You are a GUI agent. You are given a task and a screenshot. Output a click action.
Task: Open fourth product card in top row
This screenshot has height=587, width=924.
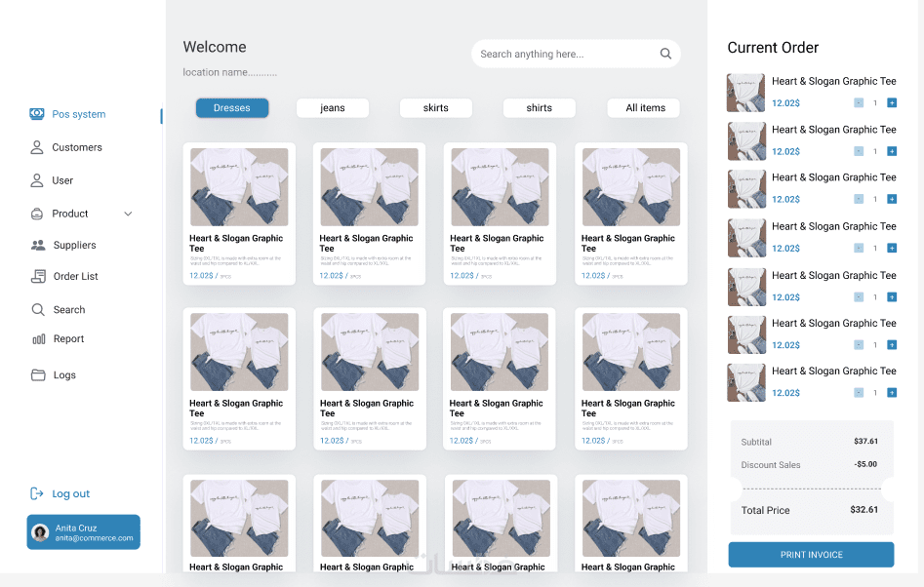click(631, 214)
